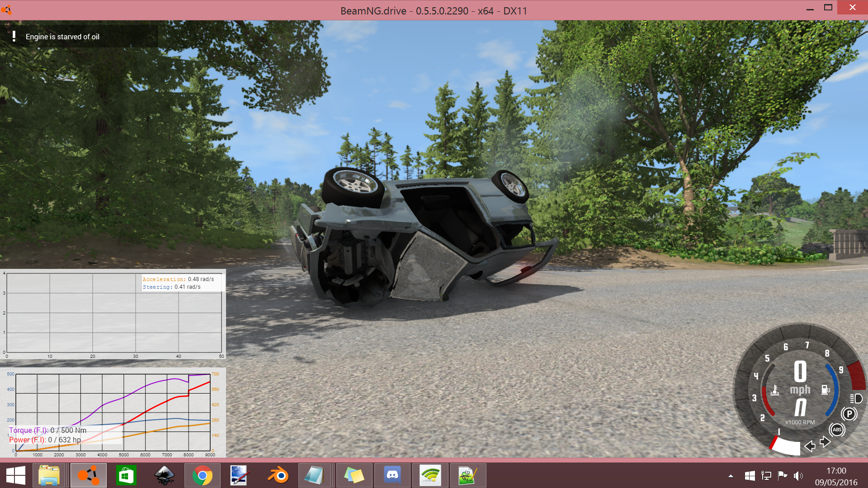Viewport: 868px width, 488px height.
Task: Click the Power (F.I) 0 / 632 hp readout
Action: (x=45, y=440)
